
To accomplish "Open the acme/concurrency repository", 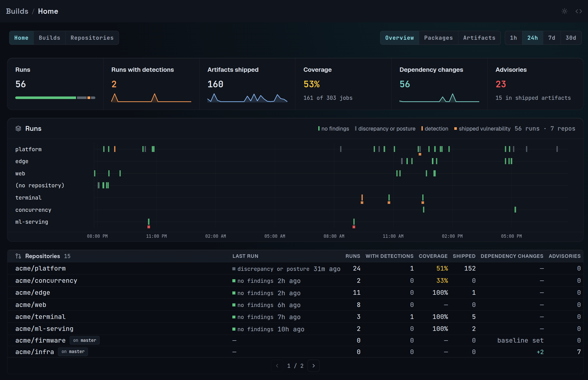I will [x=295, y=280].
